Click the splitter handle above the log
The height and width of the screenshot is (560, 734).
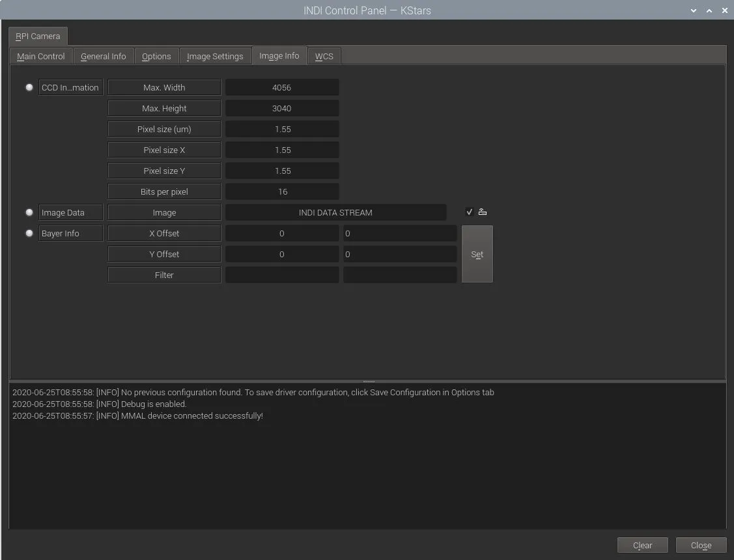[369, 382]
